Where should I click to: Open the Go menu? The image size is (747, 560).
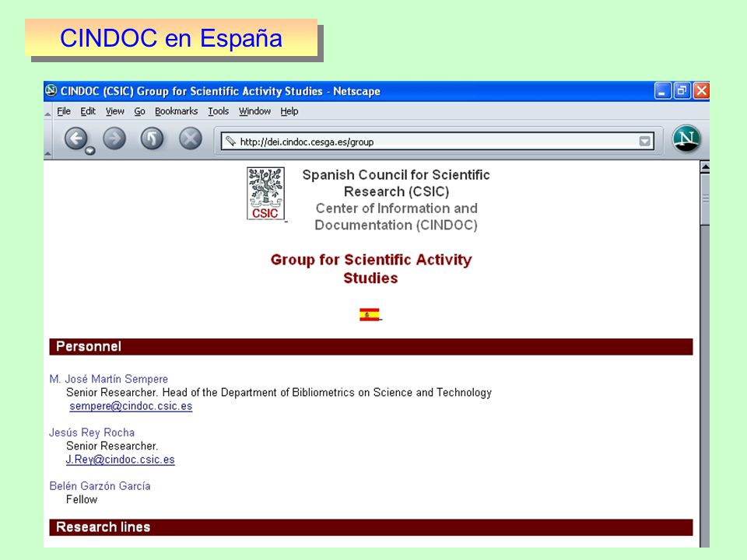pos(139,111)
